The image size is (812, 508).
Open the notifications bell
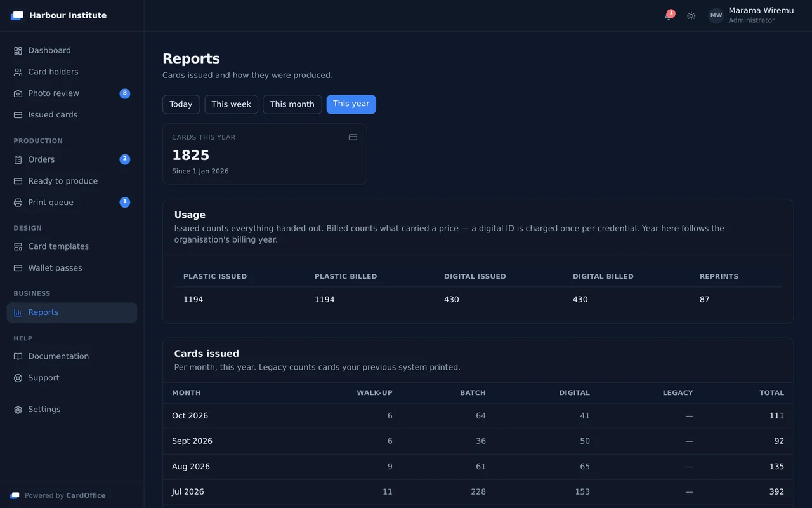(668, 15)
